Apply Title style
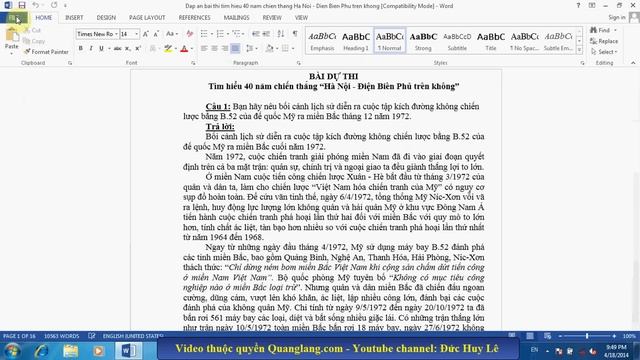 (491, 41)
